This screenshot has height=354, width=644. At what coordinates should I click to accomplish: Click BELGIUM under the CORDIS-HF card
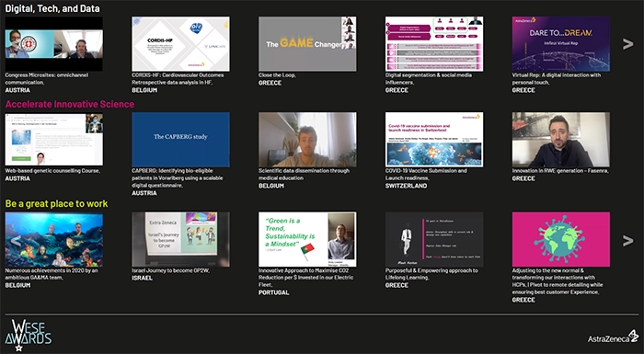[144, 90]
